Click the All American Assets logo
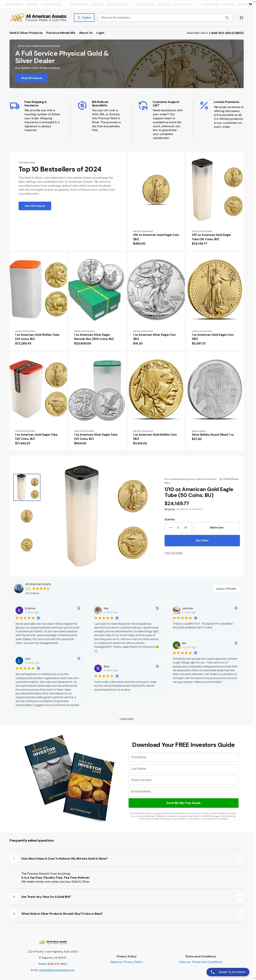256x980 pixels. coord(38,18)
